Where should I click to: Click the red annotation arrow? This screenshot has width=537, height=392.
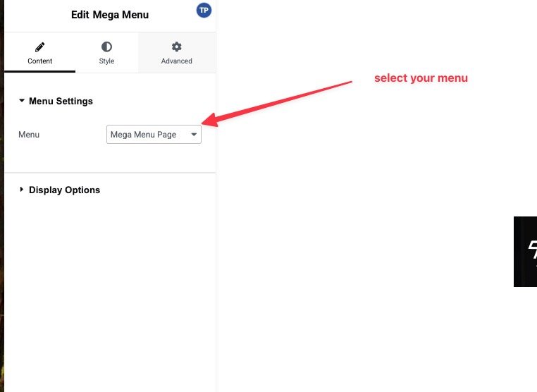tap(282, 102)
